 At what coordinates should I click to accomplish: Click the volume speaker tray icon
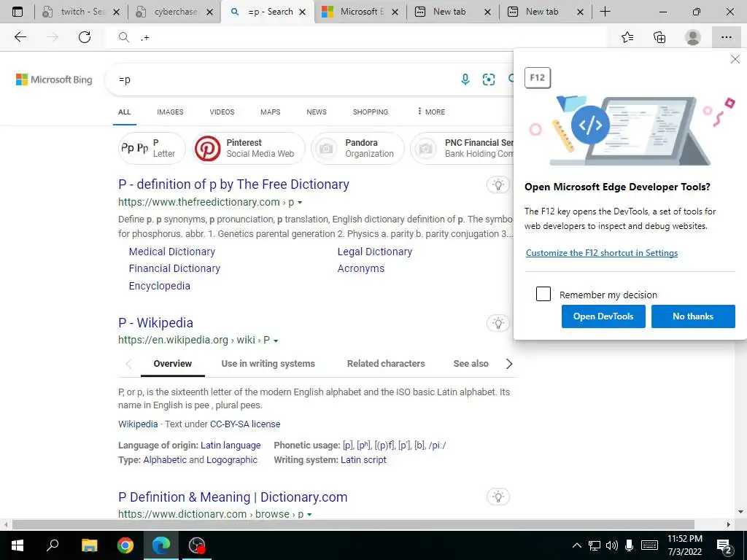(x=612, y=545)
